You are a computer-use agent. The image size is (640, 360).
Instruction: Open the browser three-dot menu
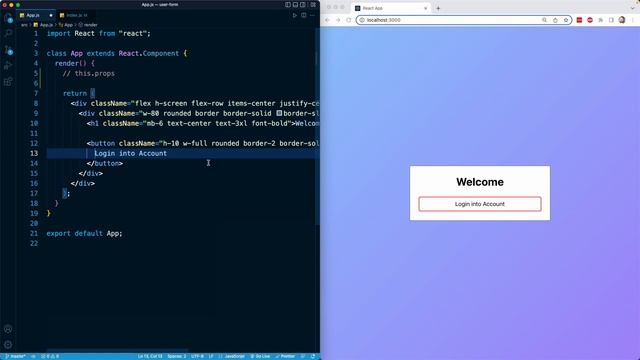pyautogui.click(x=633, y=20)
